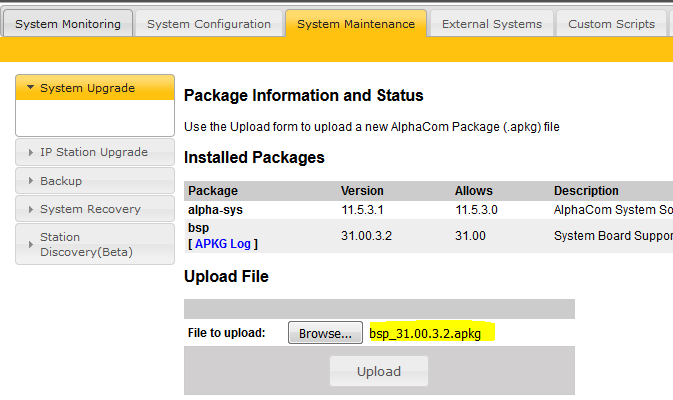Select the alpha-sys package row
Viewport: 673px width, 400px height.
click(x=215, y=209)
